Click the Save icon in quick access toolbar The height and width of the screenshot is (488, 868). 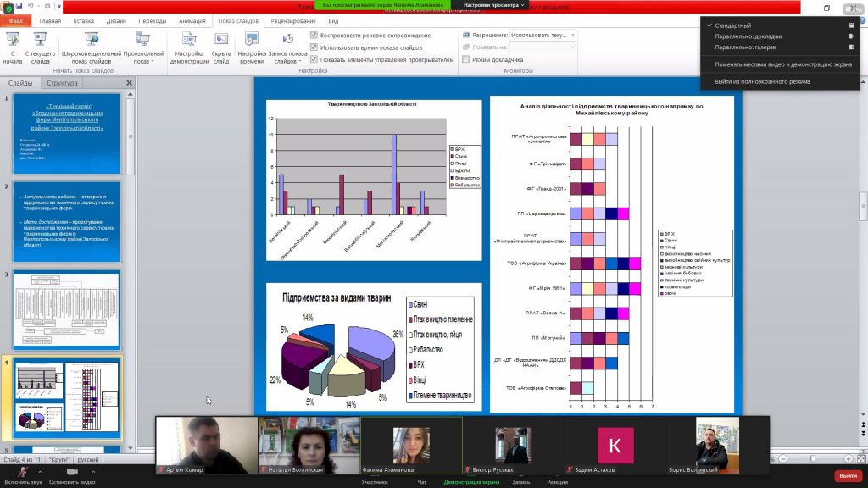pyautogui.click(x=19, y=6)
